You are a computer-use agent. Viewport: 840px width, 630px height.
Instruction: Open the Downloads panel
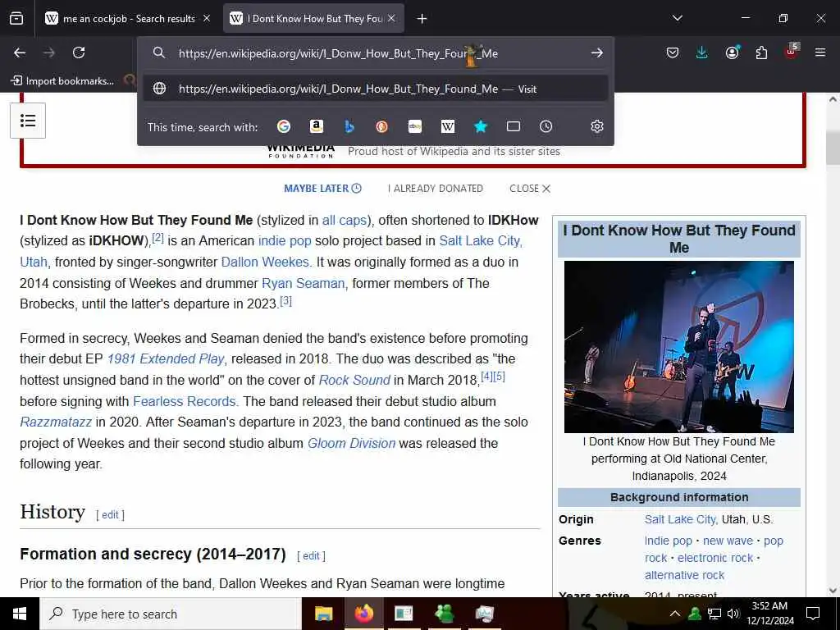coord(702,52)
